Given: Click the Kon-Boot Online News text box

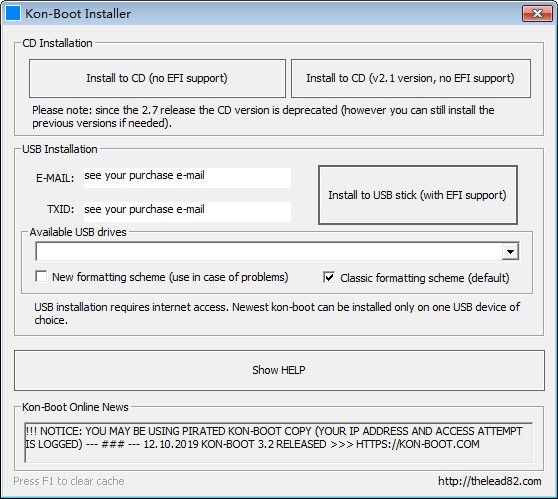Looking at the screenshot, I should point(279,442).
